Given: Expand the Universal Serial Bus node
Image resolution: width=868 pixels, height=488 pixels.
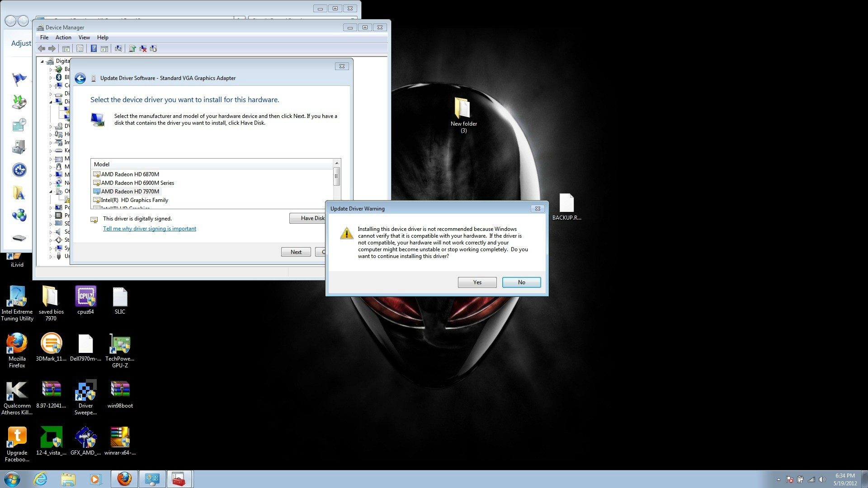Looking at the screenshot, I should click(x=51, y=257).
